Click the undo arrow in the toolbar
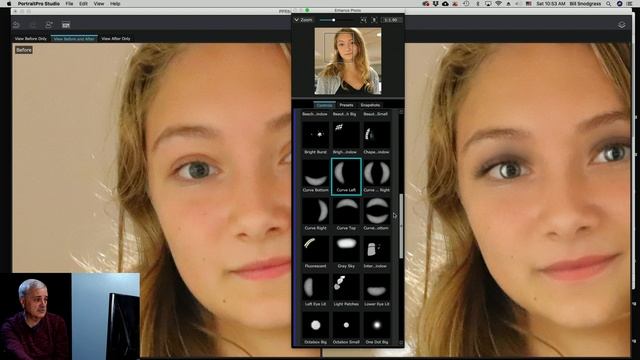Viewport: 640px width, 360px height. coord(16,25)
